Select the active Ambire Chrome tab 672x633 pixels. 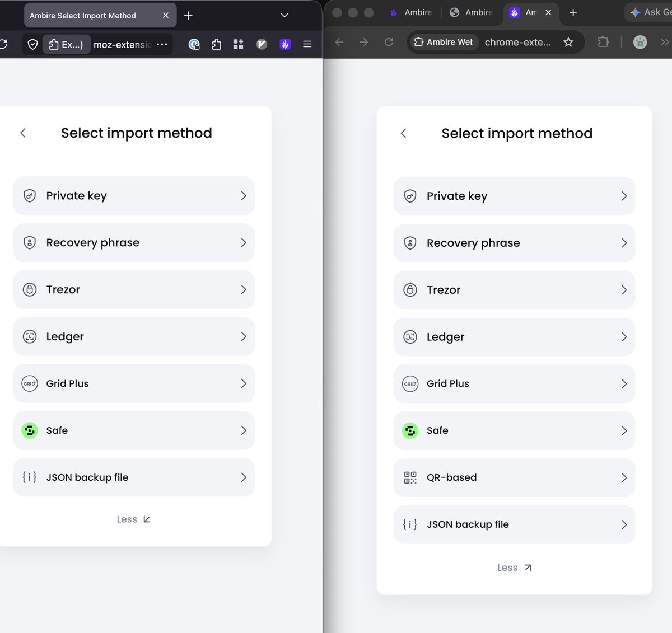tap(531, 12)
